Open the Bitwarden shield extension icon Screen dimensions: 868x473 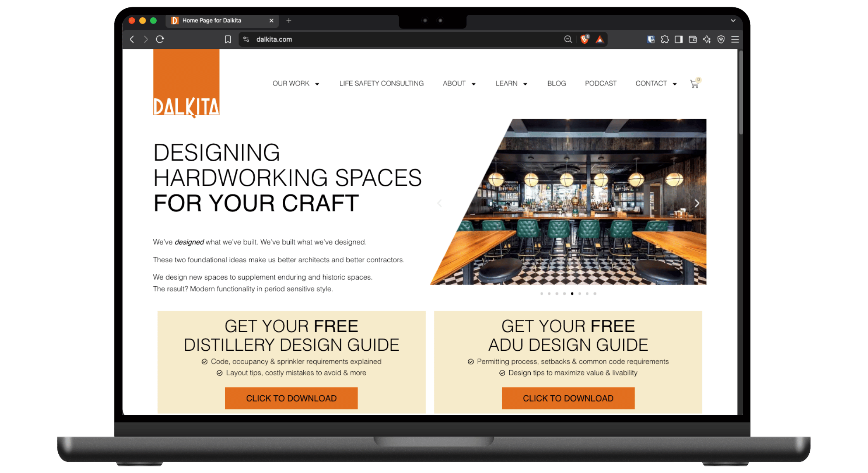pyautogui.click(x=651, y=39)
